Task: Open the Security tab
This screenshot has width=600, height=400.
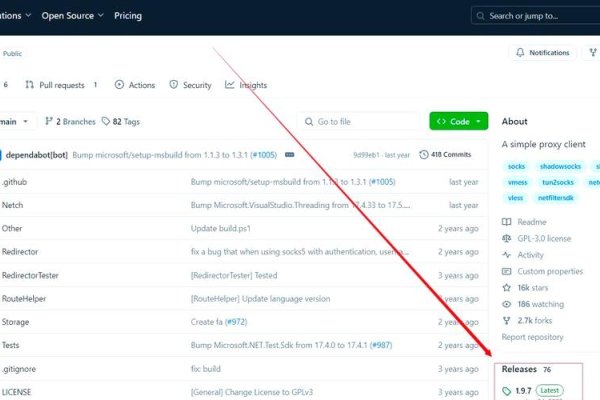Action: coord(190,85)
